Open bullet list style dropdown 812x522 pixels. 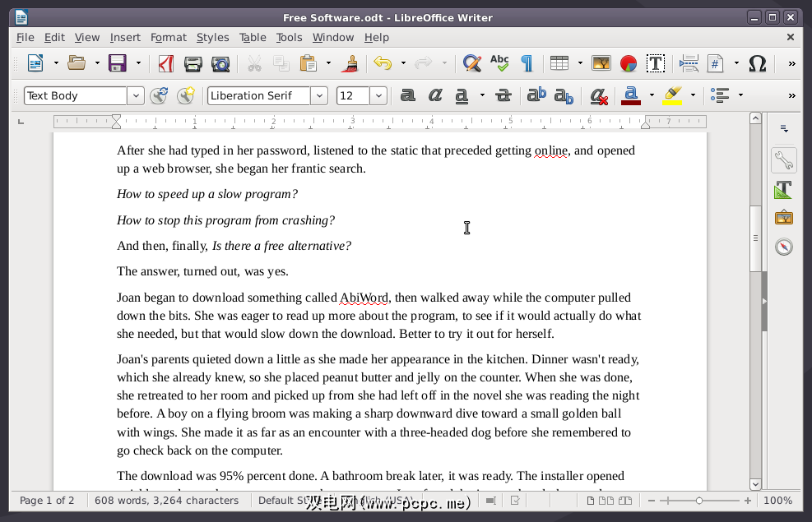[740, 95]
